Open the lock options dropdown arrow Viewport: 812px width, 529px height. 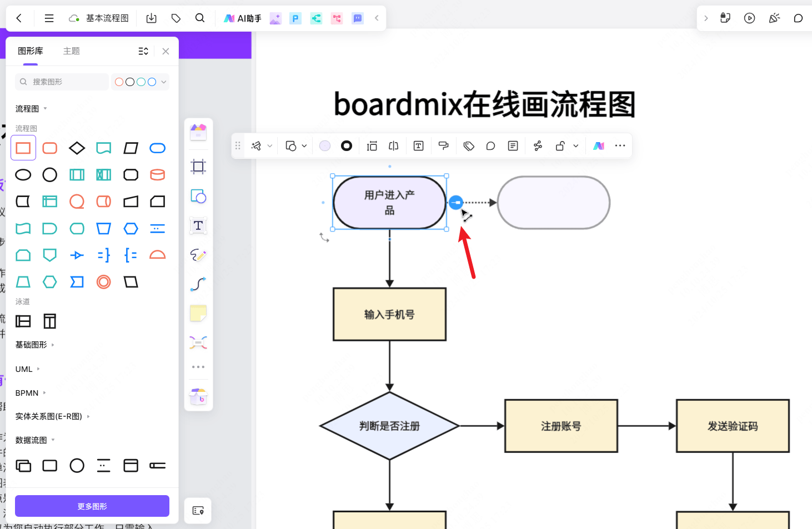tap(576, 146)
